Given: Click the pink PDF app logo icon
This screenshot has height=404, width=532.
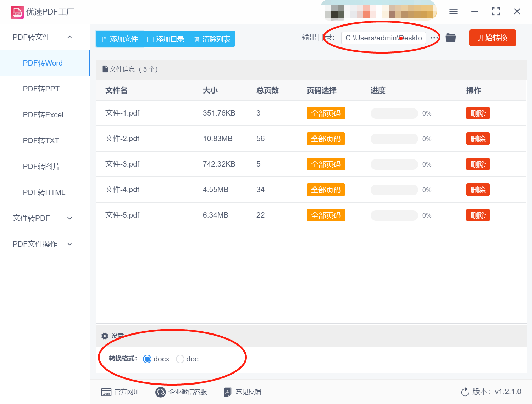Looking at the screenshot, I should tap(17, 12).
